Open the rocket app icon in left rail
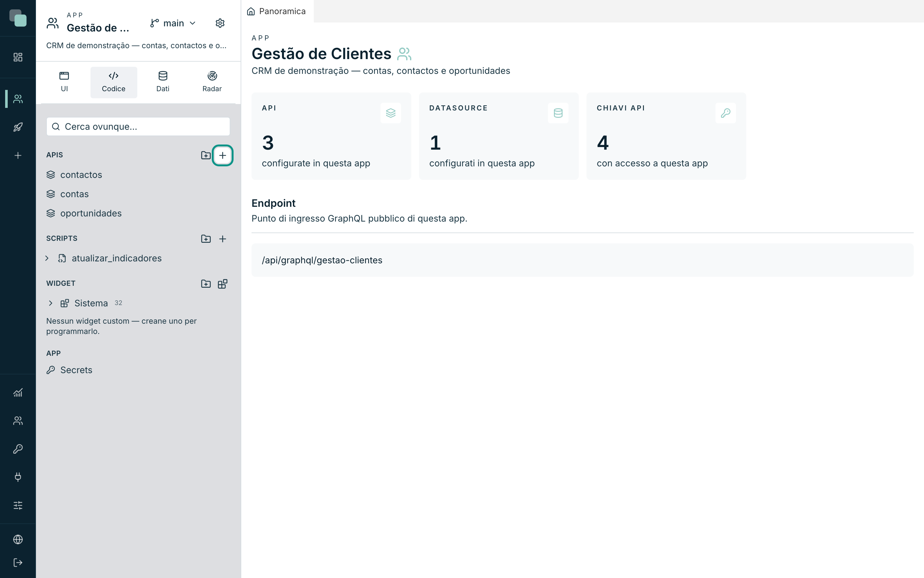 (x=18, y=127)
